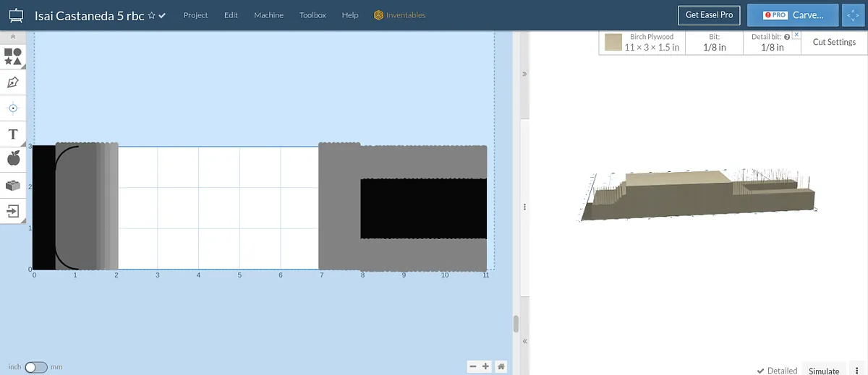The width and height of the screenshot is (868, 375).
Task: Open the Machine menu
Action: tap(268, 15)
